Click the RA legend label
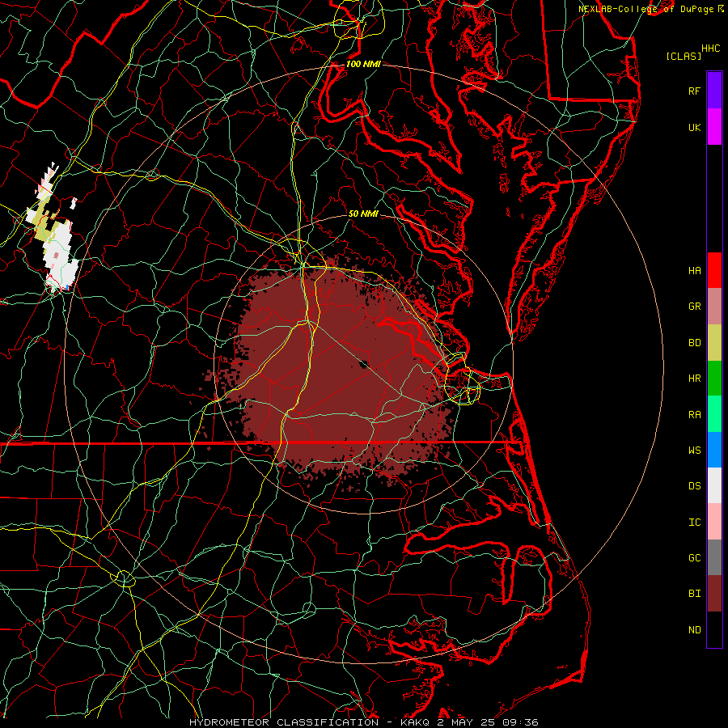Screen dimensions: 728x728 tap(694, 415)
